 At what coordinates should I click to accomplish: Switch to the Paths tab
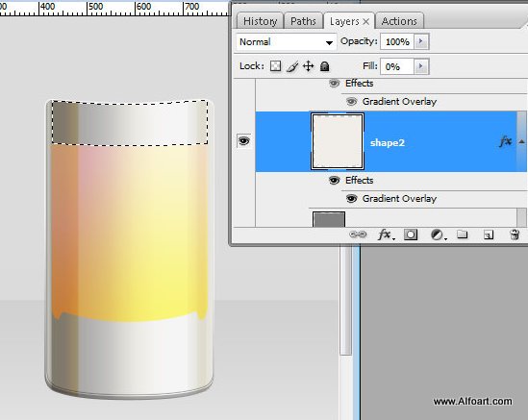pyautogui.click(x=303, y=21)
